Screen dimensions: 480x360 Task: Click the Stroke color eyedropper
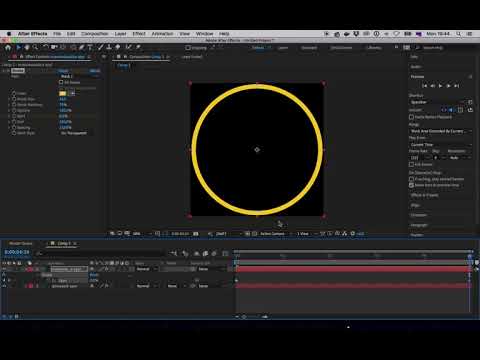[x=72, y=93]
